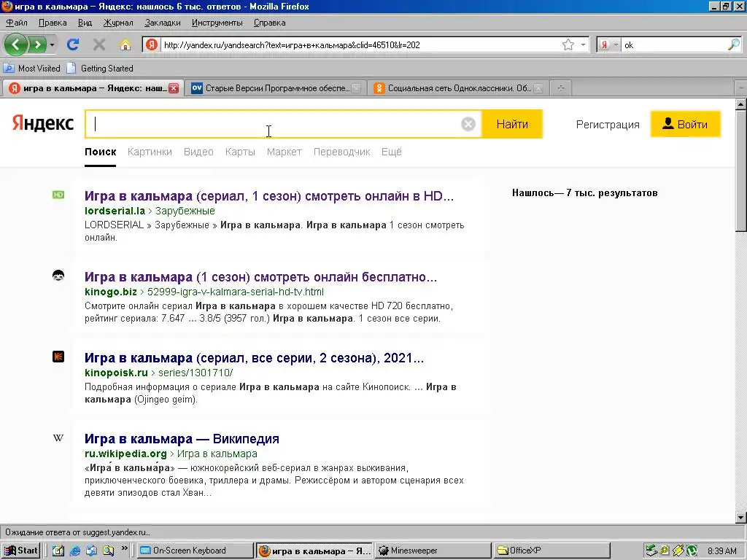Select the Поиск search tab
This screenshot has width=747, height=560.
coord(101,152)
